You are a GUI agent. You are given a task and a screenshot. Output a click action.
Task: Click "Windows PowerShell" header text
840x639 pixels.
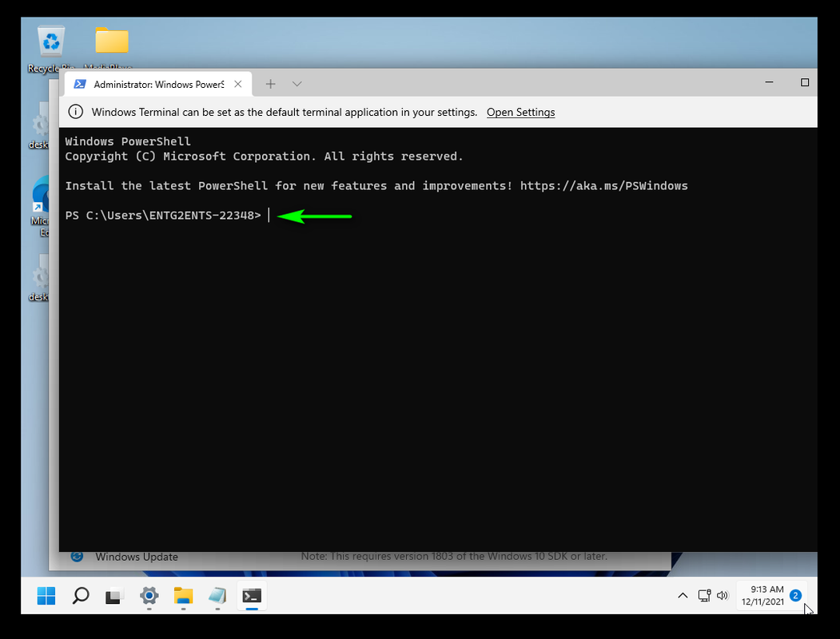point(128,141)
